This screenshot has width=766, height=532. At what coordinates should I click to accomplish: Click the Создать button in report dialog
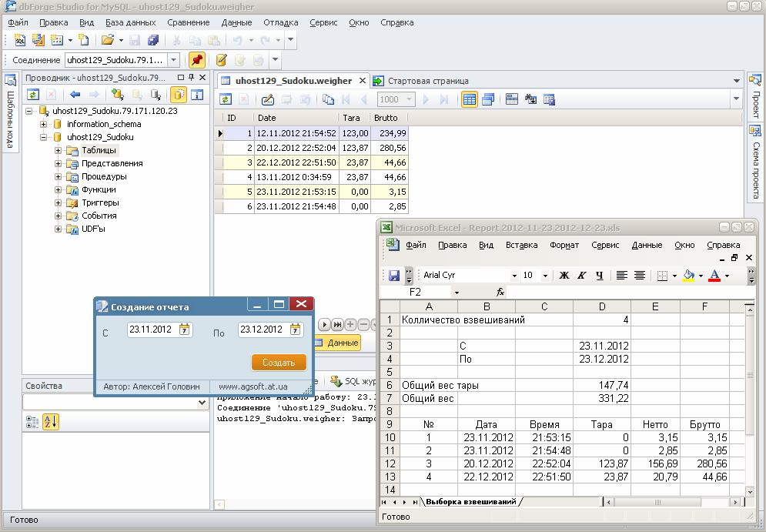[x=279, y=363]
